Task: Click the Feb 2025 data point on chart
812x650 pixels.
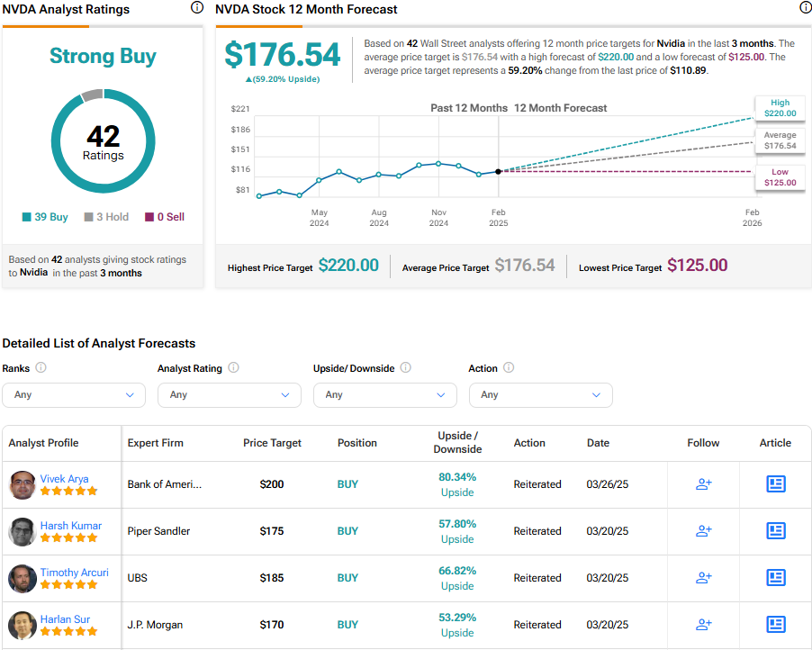Action: pyautogui.click(x=498, y=171)
